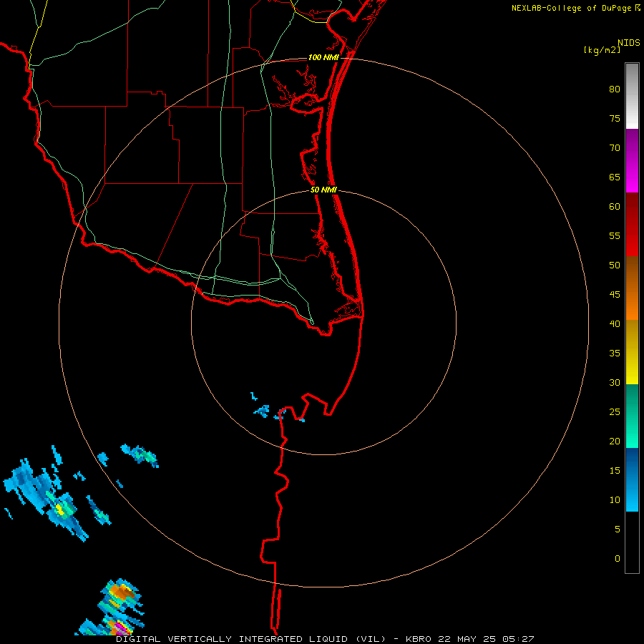Select the 80 value on the color scale

[x=615, y=89]
